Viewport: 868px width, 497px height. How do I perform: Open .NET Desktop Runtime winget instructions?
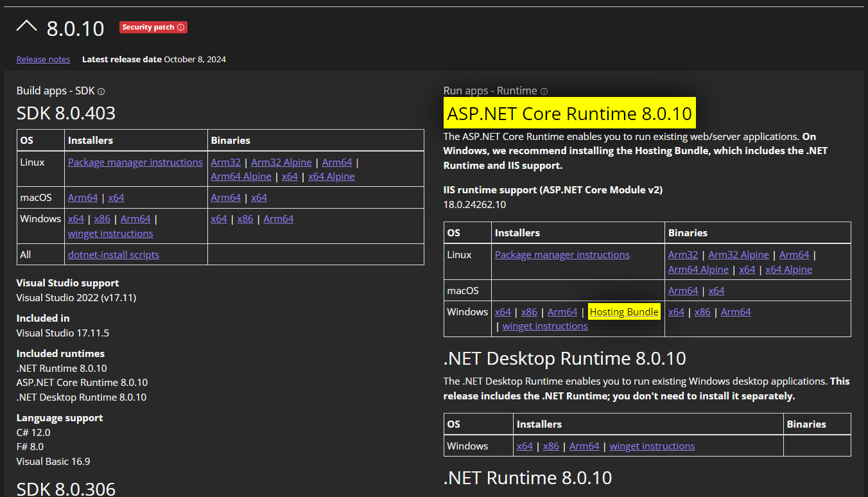pyautogui.click(x=652, y=446)
